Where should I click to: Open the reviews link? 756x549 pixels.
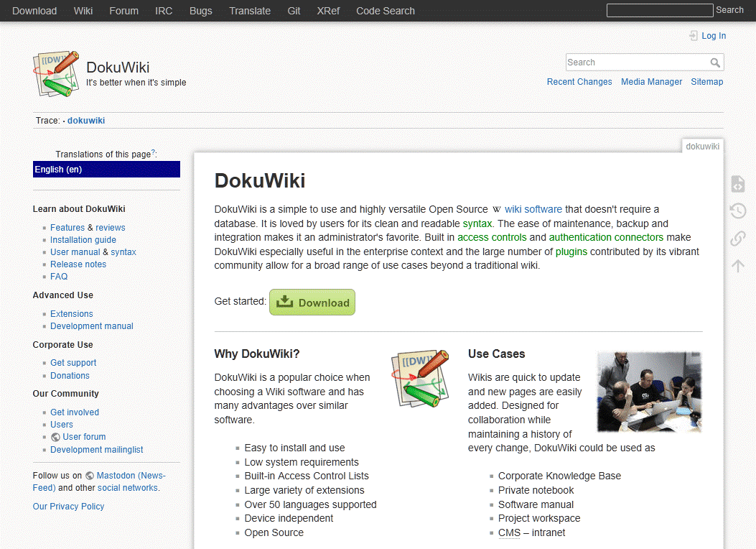pos(111,228)
